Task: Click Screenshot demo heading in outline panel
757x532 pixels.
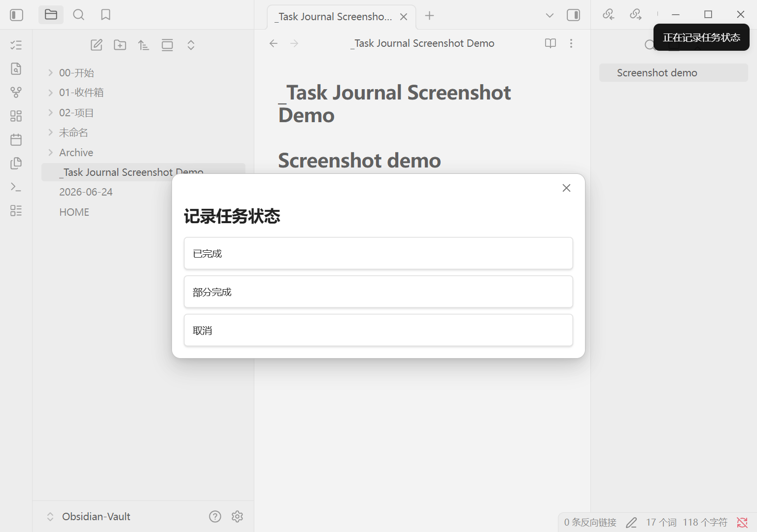Action: 673,73
